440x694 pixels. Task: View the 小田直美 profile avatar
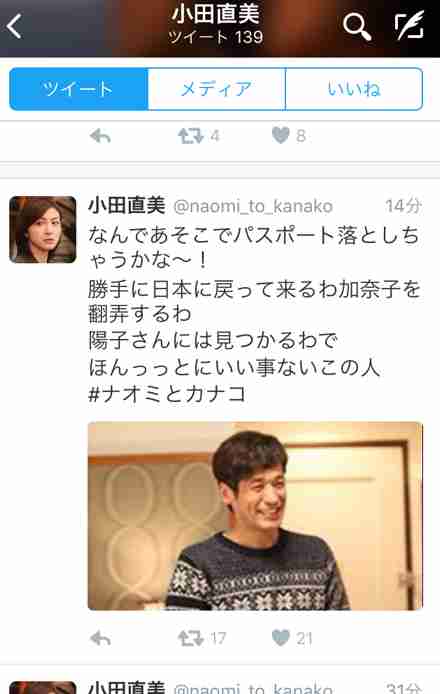(42, 229)
